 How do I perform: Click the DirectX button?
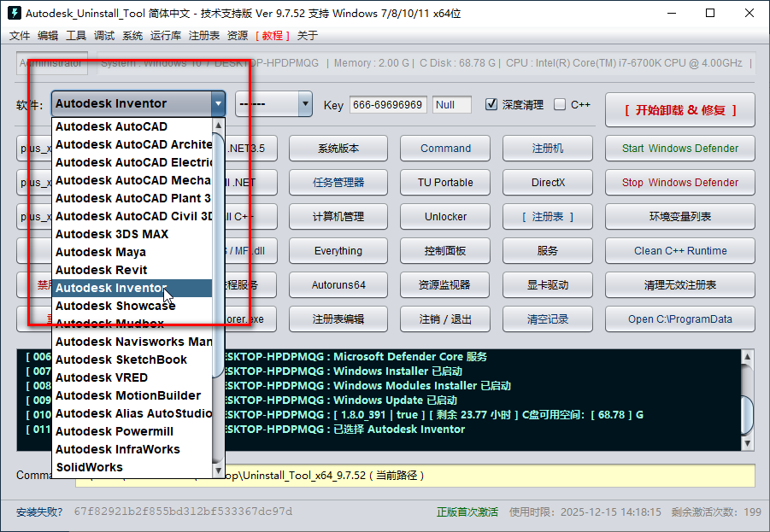548,183
